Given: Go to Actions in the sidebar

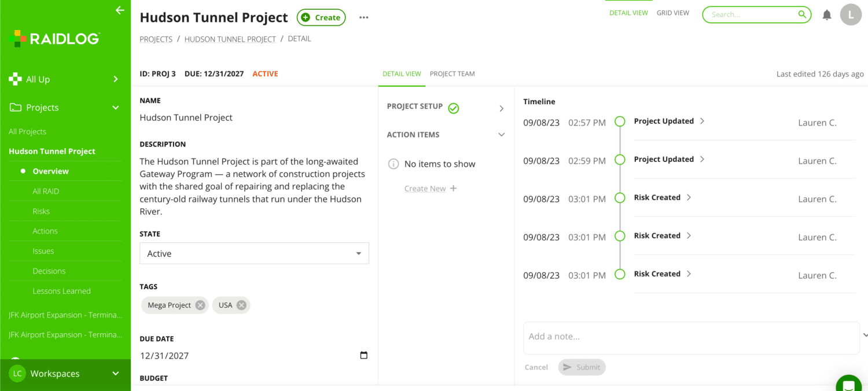Looking at the screenshot, I should pyautogui.click(x=45, y=231).
